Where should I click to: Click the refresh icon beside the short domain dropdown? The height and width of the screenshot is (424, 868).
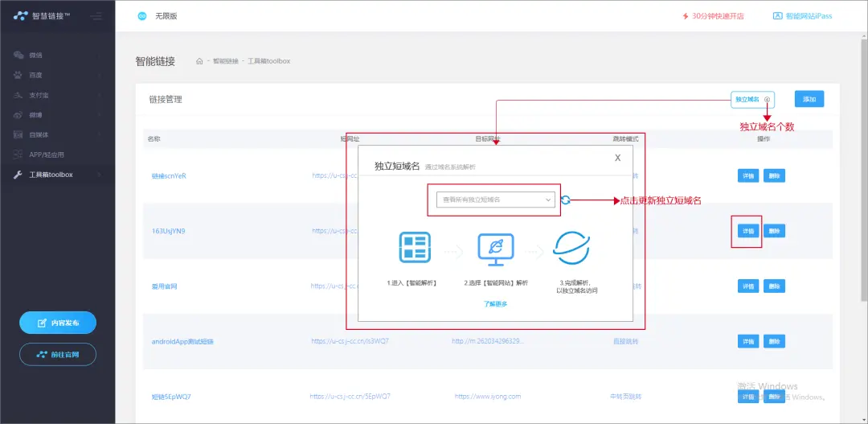565,200
